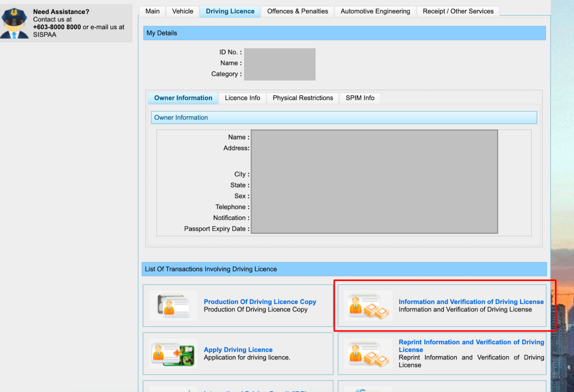
Task: Click the Information and Verification of Driving License icon
Action: (x=368, y=306)
